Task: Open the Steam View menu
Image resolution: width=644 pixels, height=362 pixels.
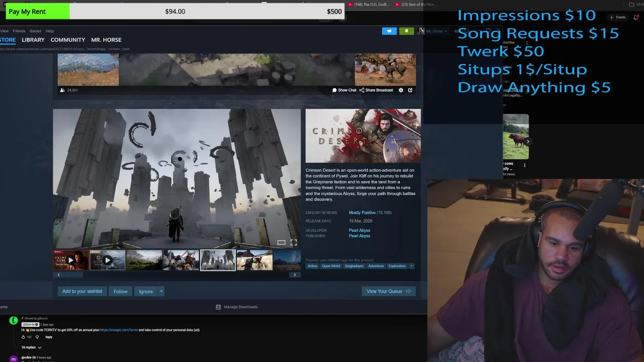Action: click(4, 31)
